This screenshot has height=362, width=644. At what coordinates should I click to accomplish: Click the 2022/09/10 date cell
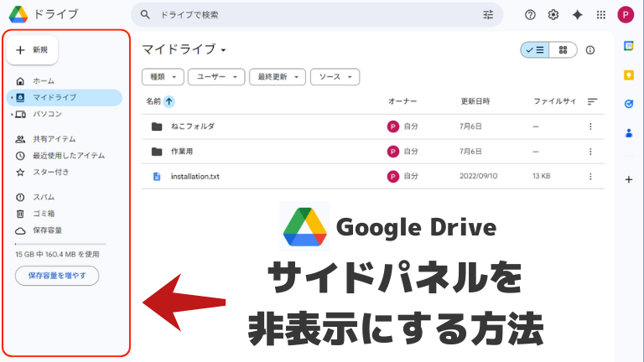tap(479, 176)
